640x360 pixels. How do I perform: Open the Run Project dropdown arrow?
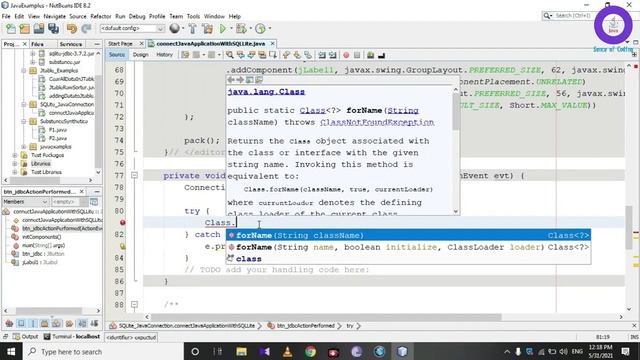[x=231, y=29]
